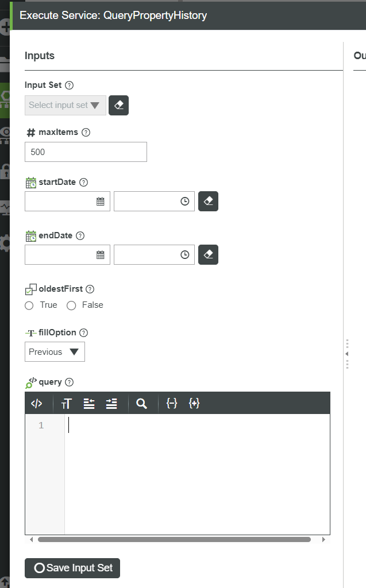Clear the endDate value with the eraser button
This screenshot has height=588, width=366.
208,254
